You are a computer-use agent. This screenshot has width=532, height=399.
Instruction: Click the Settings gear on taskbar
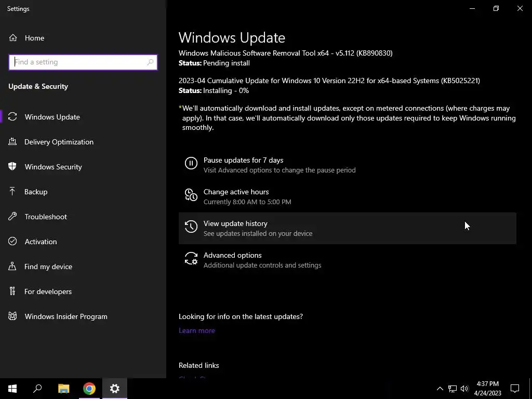point(115,389)
